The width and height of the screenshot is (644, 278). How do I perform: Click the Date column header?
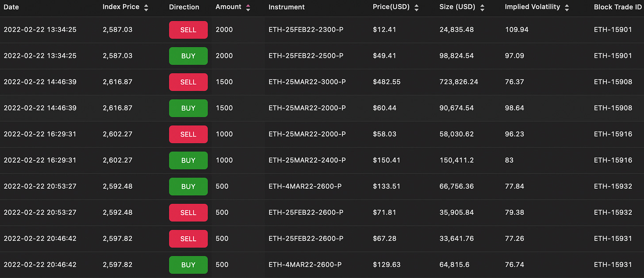pyautogui.click(x=11, y=7)
